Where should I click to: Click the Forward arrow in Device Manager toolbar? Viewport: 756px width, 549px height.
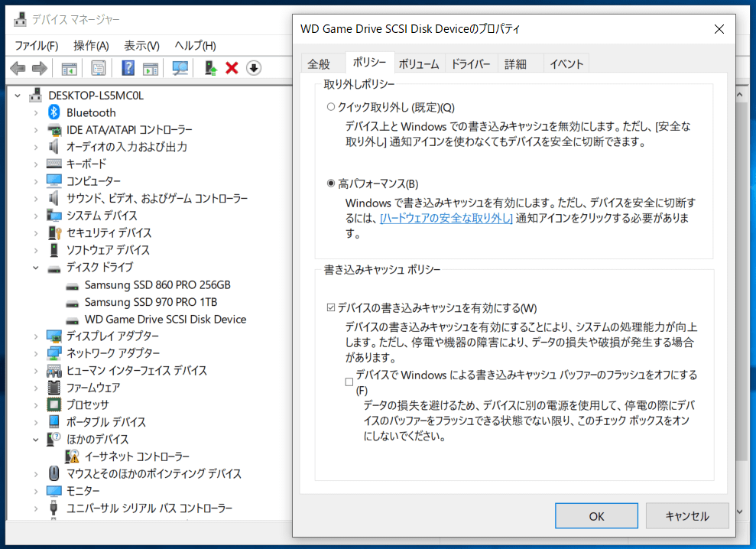(40, 68)
